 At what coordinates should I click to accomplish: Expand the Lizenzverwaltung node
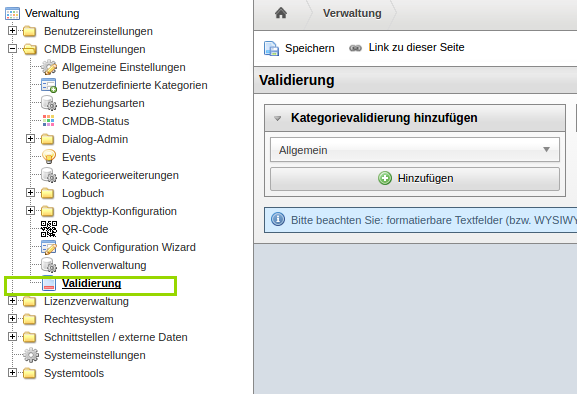click(x=12, y=301)
